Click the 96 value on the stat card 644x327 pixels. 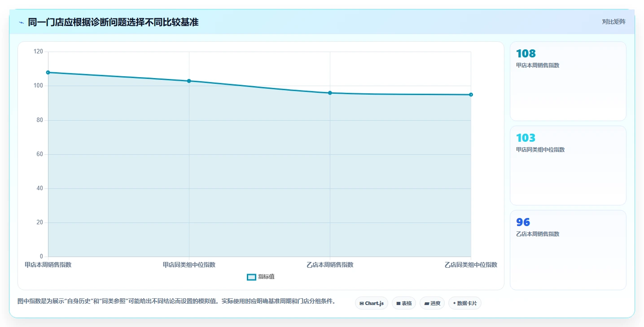coord(523,222)
